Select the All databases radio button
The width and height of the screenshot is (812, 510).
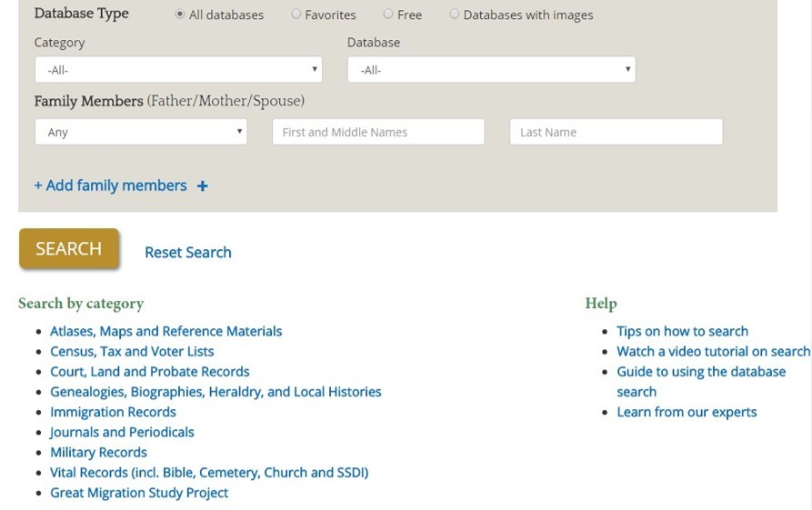click(x=180, y=14)
